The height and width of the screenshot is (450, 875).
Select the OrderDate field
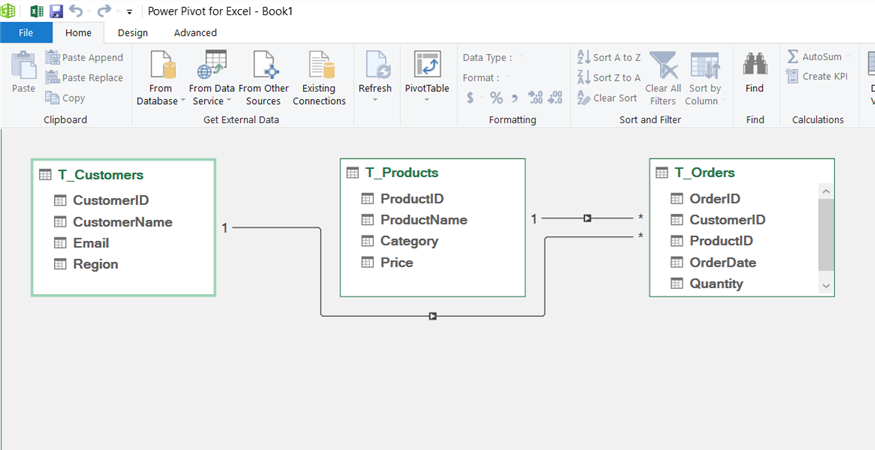point(723,262)
